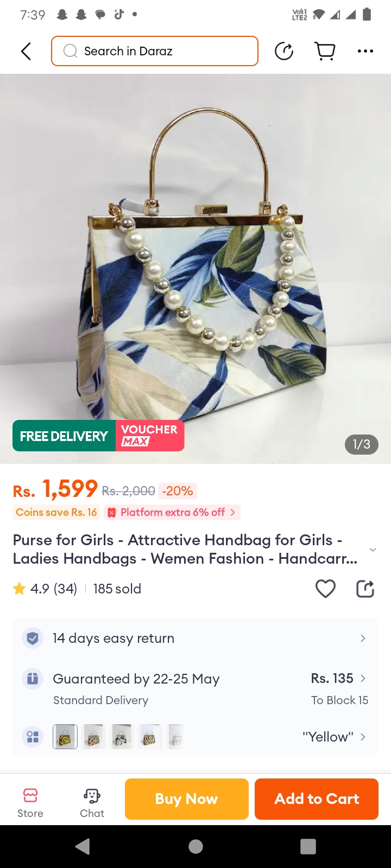Select the first yellow bag variant thumbnail

point(65,737)
